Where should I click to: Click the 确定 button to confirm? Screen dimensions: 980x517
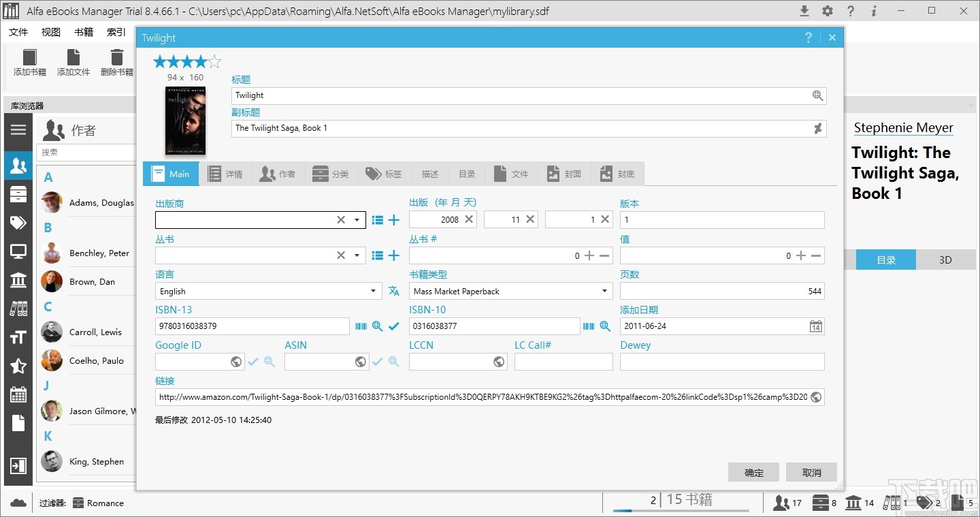753,472
